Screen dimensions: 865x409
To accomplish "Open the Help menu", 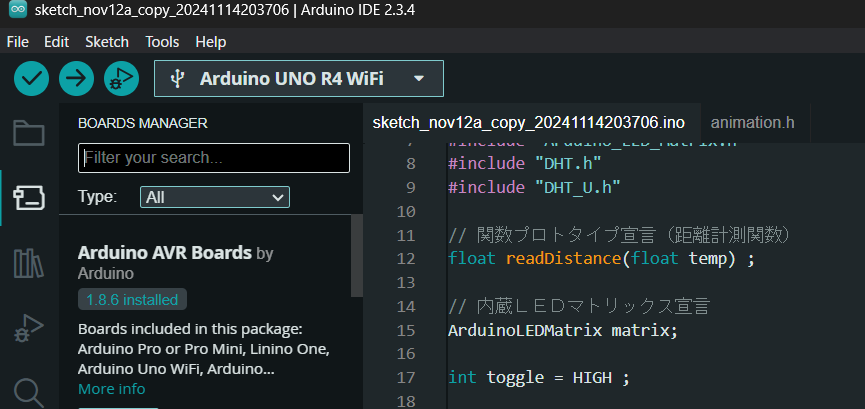I will (211, 42).
